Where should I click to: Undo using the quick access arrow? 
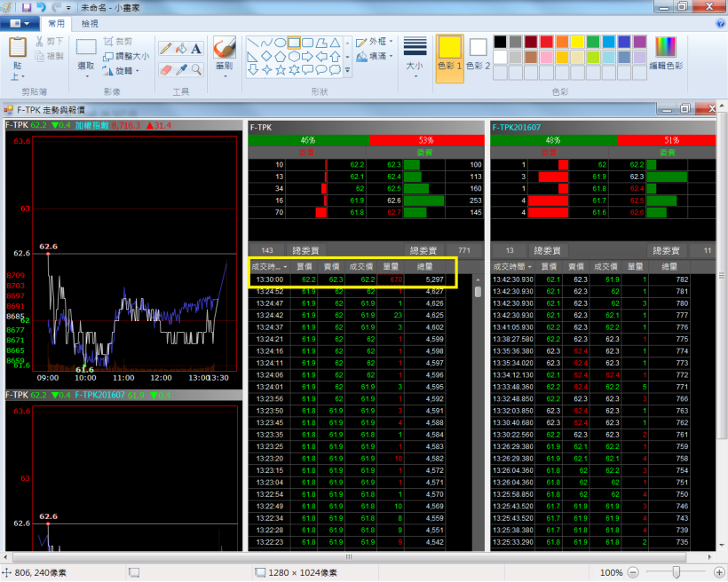[41, 6]
